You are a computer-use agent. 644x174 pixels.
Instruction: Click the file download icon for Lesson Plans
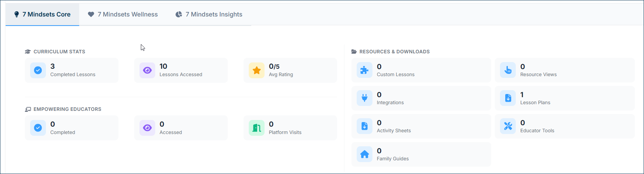click(508, 98)
